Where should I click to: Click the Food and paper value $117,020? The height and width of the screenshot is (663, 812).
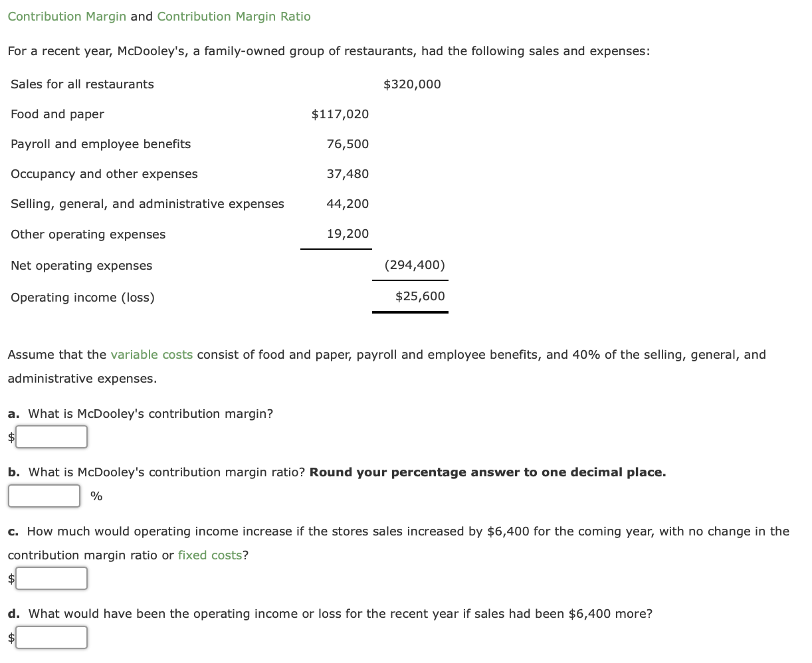tap(340, 114)
